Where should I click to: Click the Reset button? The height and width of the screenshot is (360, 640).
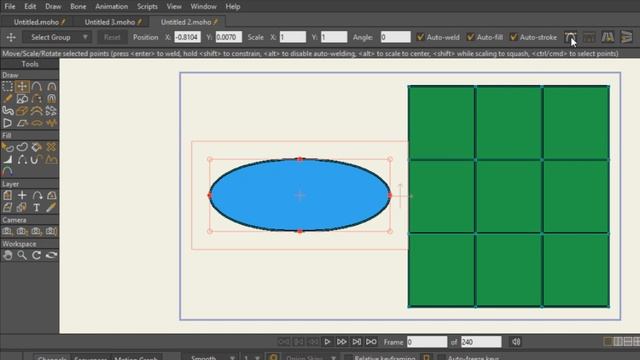coord(112,37)
